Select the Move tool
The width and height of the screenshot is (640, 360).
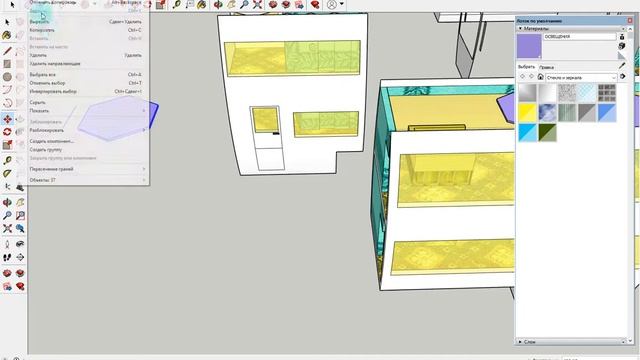pos(7,119)
